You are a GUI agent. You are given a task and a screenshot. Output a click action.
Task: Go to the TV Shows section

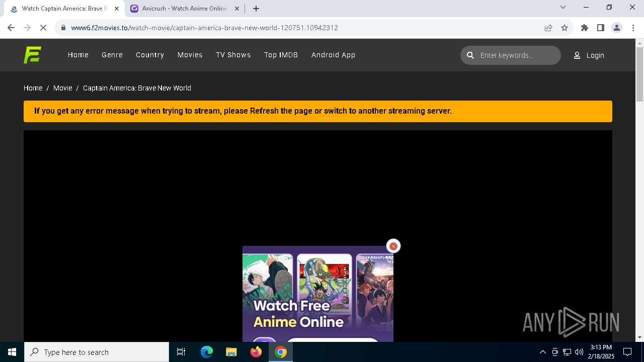tap(233, 55)
